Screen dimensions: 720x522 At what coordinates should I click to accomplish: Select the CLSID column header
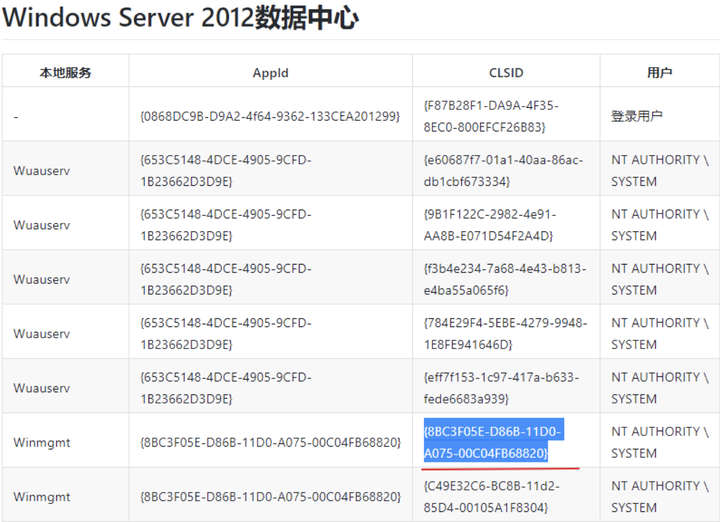pos(506,73)
